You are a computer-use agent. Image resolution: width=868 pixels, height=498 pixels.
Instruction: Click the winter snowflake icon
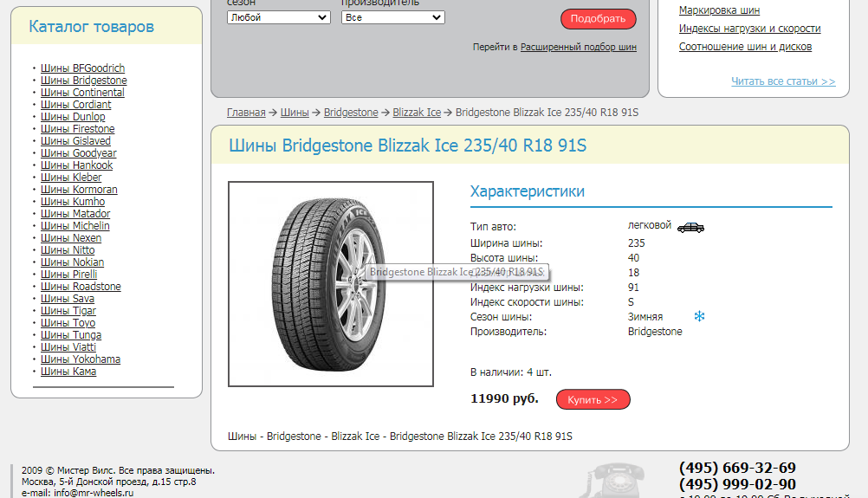700,316
